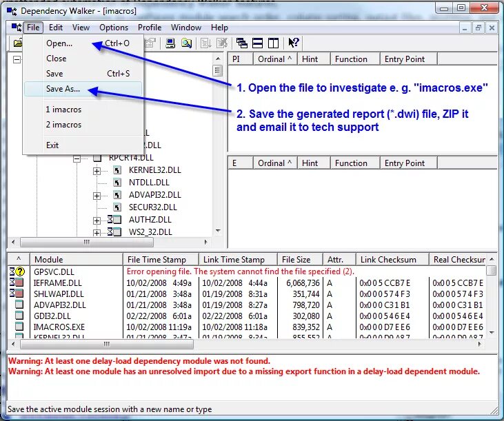Expand the ADVAPI32.DLL tree node
The image size is (504, 421).
click(97, 196)
